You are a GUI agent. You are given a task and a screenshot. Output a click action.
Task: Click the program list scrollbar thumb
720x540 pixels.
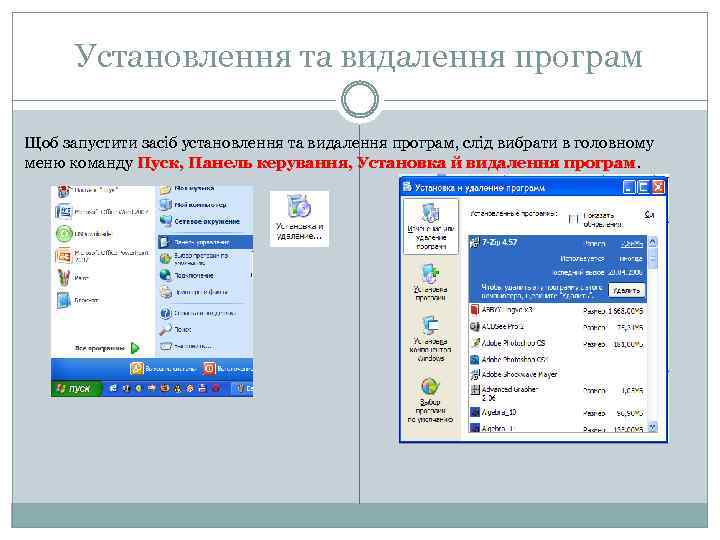click(652, 259)
